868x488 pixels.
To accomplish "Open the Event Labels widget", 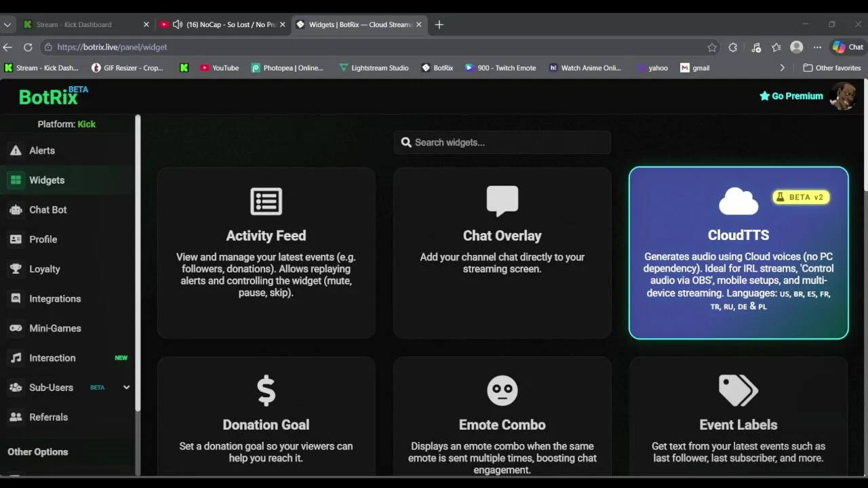I will (738, 417).
